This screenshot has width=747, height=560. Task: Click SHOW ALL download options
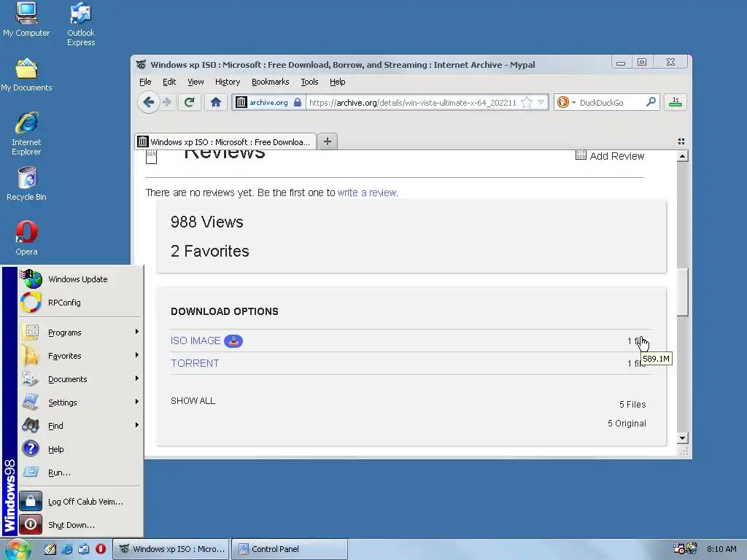193,401
